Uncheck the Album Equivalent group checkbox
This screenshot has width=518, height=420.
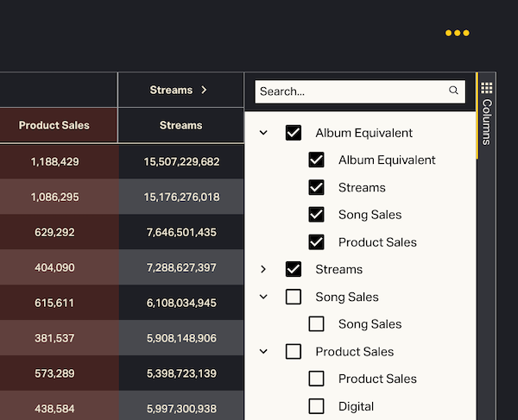click(x=294, y=133)
